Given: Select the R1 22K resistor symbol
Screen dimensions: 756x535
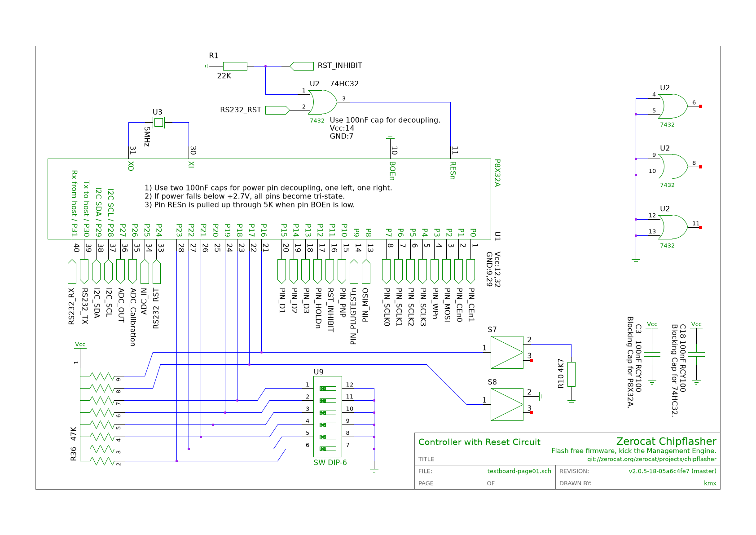Looking at the screenshot, I should 235,66.
